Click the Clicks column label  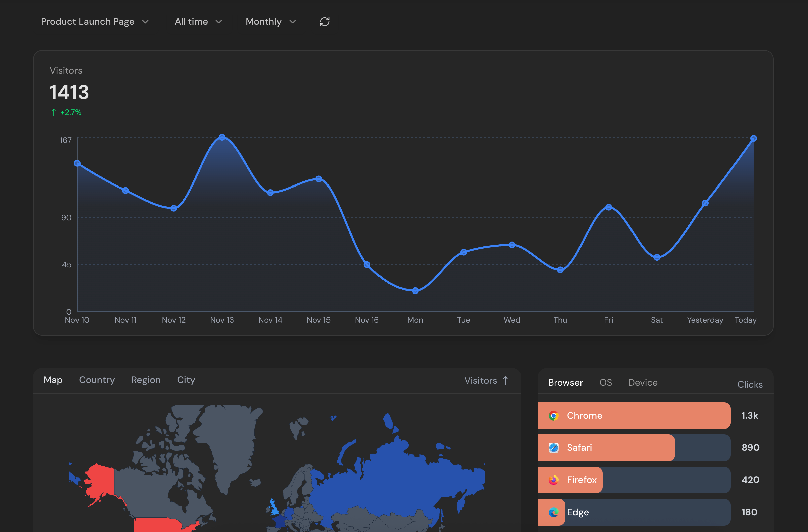(750, 384)
